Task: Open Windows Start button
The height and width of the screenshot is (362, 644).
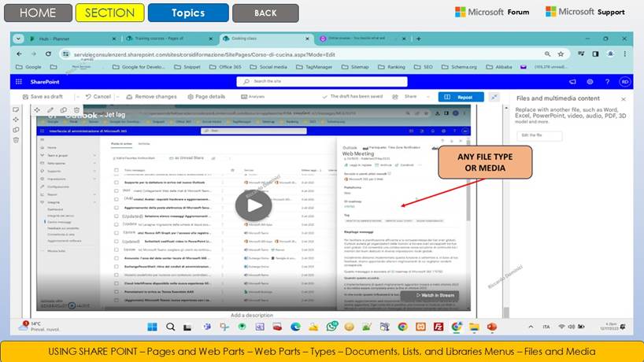Action: coord(153,327)
